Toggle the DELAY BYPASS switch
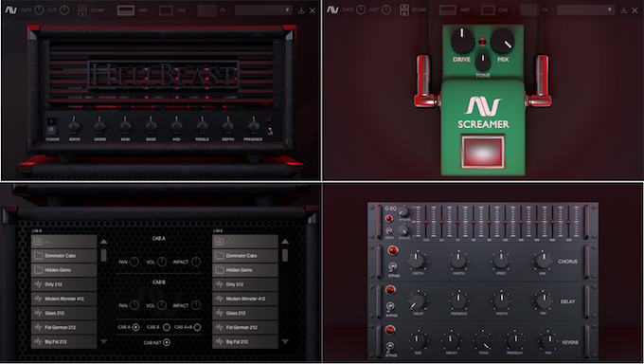The height and width of the screenshot is (364, 644). (390, 307)
